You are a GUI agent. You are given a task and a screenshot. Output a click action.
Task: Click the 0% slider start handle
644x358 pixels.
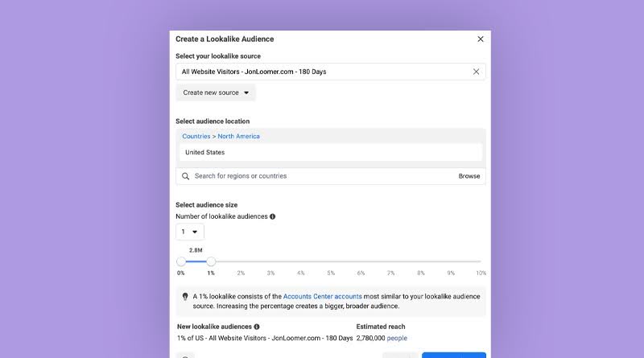click(x=181, y=261)
